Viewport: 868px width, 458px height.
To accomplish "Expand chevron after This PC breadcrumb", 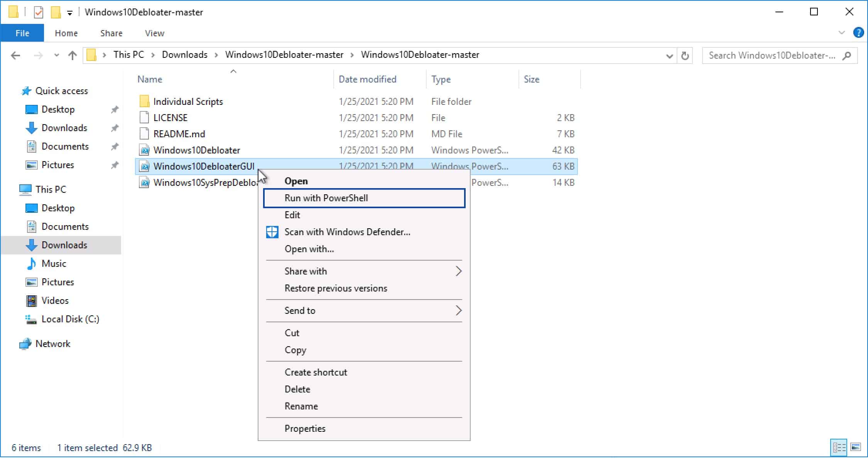I will [x=153, y=56].
